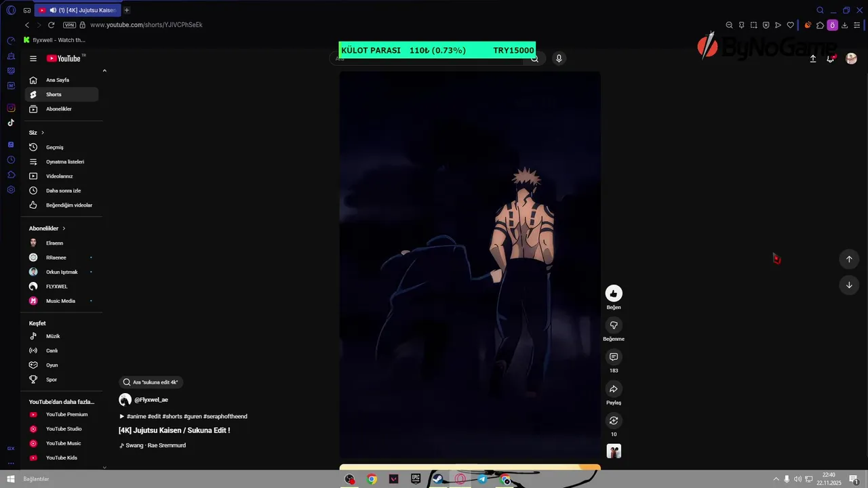Open account avatar menu

(x=852, y=59)
